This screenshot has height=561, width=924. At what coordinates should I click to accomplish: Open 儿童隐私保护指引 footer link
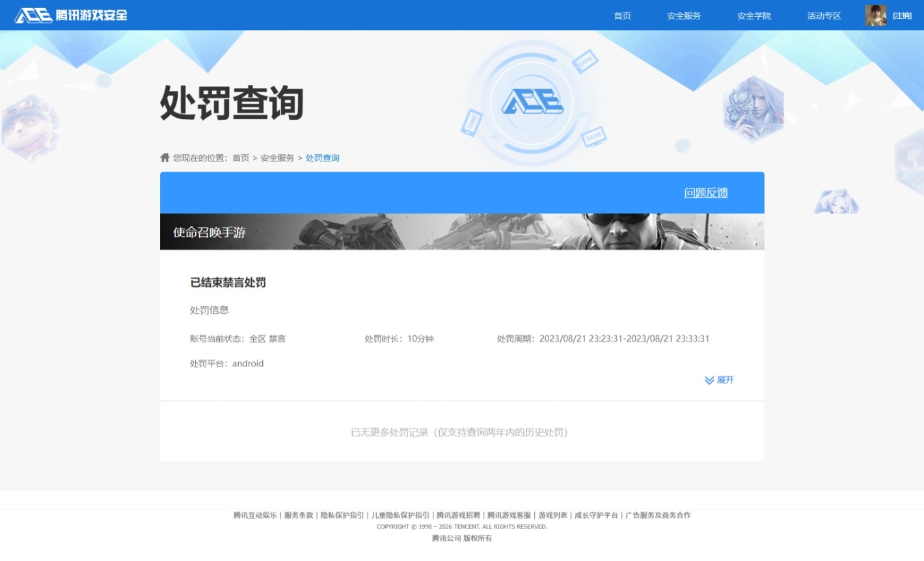tap(400, 515)
